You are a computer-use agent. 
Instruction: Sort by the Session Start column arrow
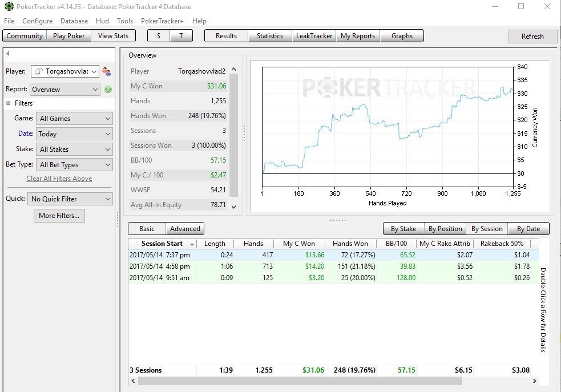[x=192, y=244]
